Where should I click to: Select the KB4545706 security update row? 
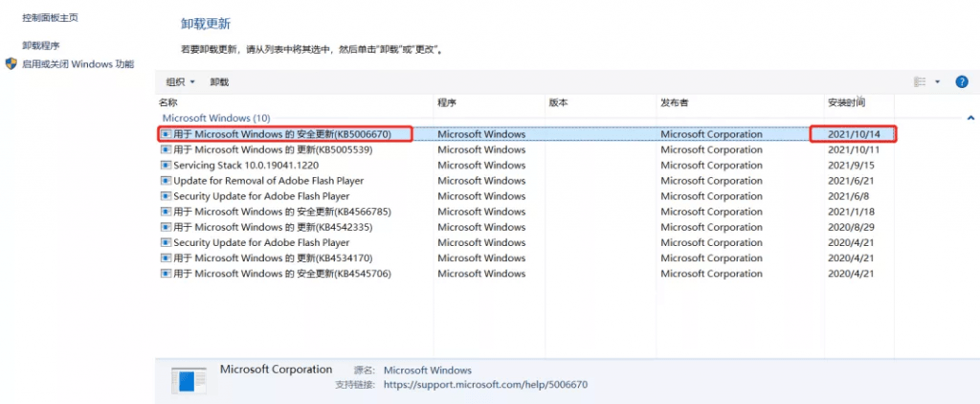tap(525, 273)
